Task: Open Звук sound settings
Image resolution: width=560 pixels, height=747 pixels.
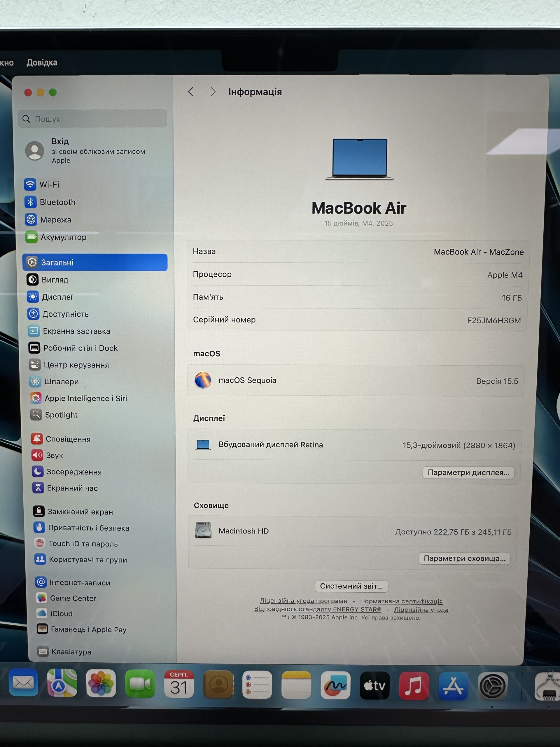Action: click(48, 455)
